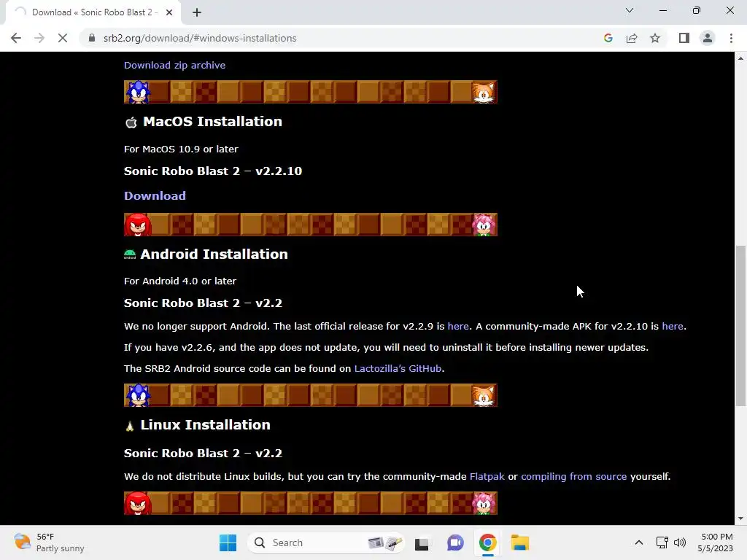
Task: Show hidden system tray icons
Action: tap(639, 542)
